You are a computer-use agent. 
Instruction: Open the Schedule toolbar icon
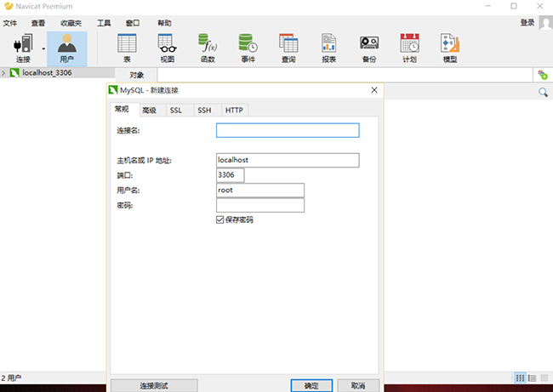pyautogui.click(x=409, y=48)
